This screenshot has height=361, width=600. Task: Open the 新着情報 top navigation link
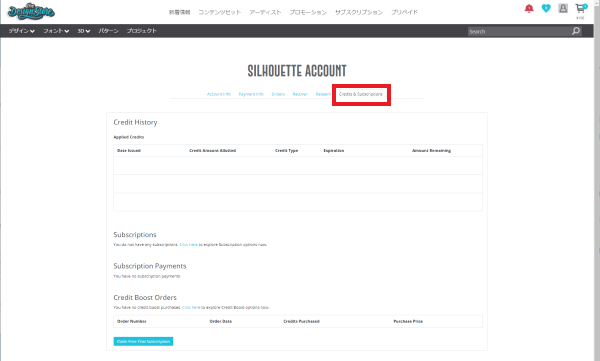point(179,12)
